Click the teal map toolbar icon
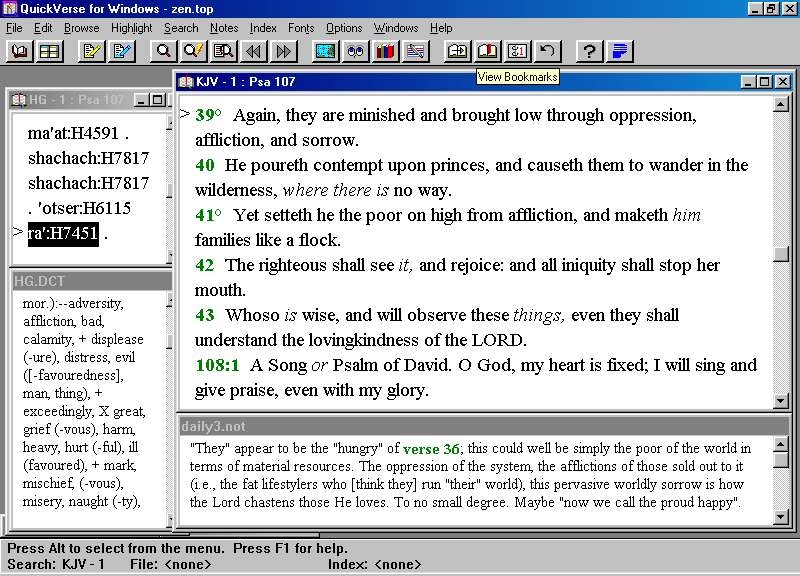The height and width of the screenshot is (576, 800). (x=326, y=51)
